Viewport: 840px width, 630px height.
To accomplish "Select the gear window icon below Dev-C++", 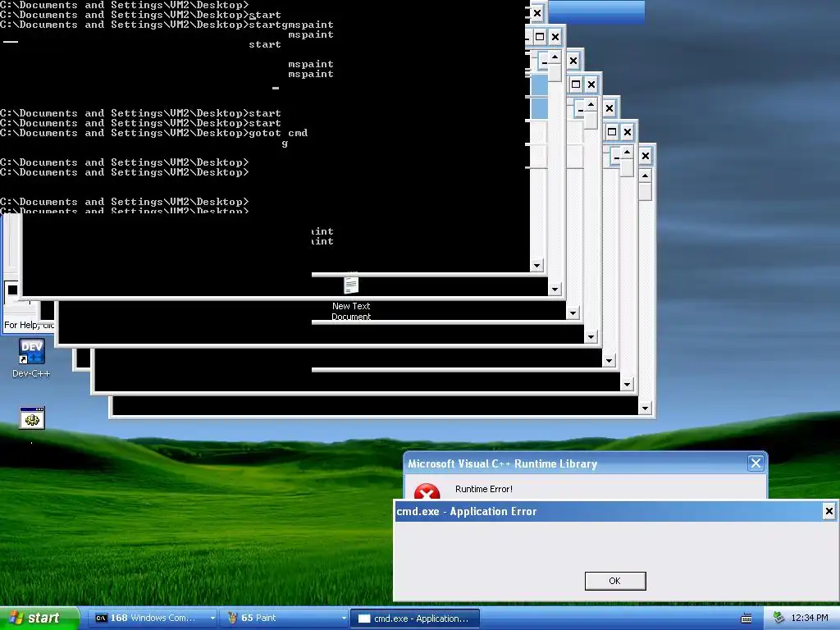I will pos(32,418).
